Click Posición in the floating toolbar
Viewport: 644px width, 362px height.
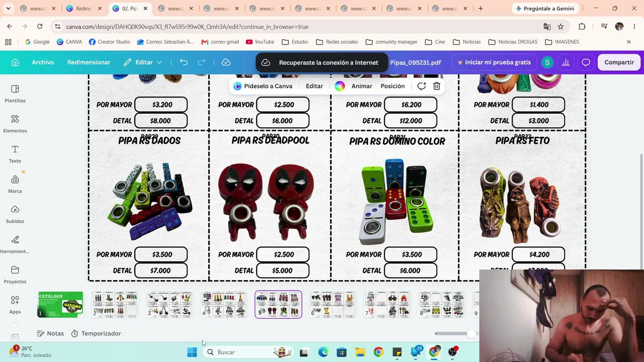pos(392,86)
